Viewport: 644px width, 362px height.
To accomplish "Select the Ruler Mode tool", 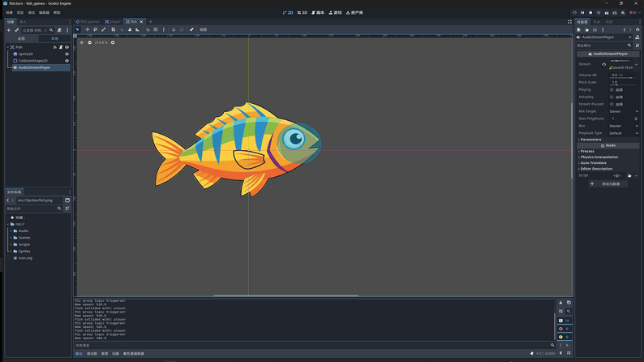I will 137,29.
